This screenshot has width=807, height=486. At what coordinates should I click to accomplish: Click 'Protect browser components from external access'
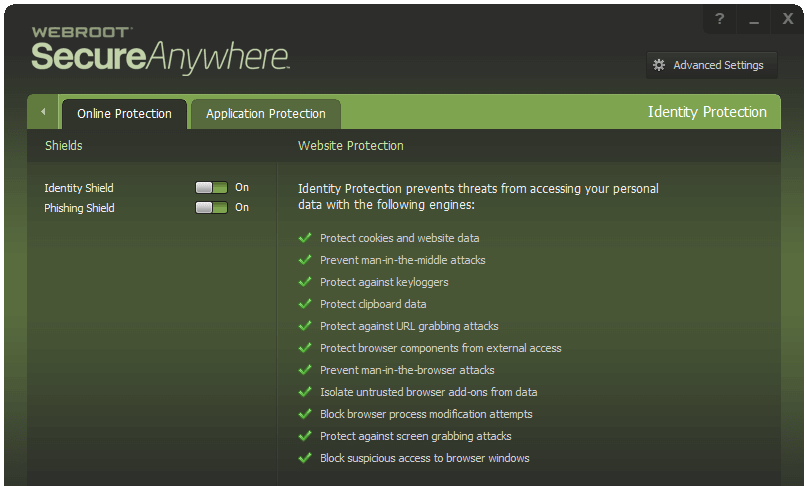[x=441, y=348]
